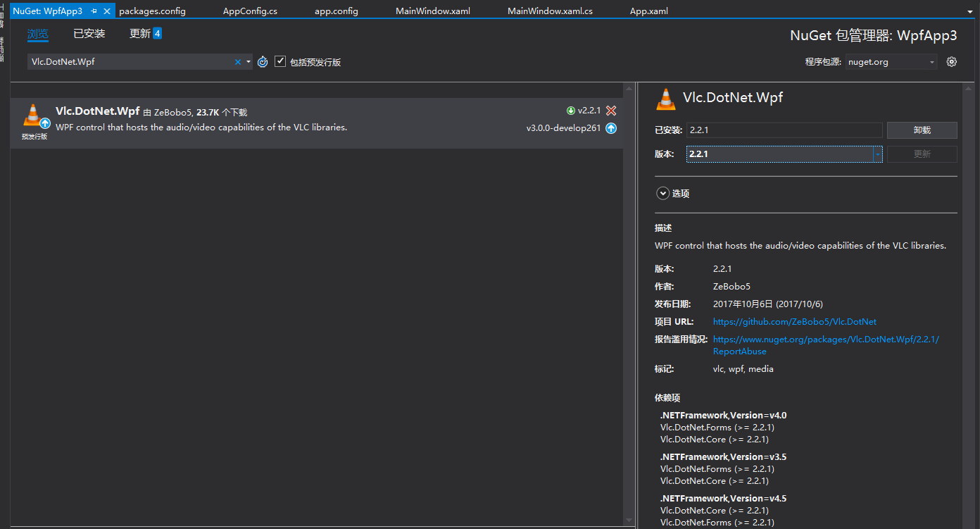This screenshot has height=529, width=980.
Task: Switch to 浏览 browse tab
Action: pyautogui.click(x=38, y=34)
